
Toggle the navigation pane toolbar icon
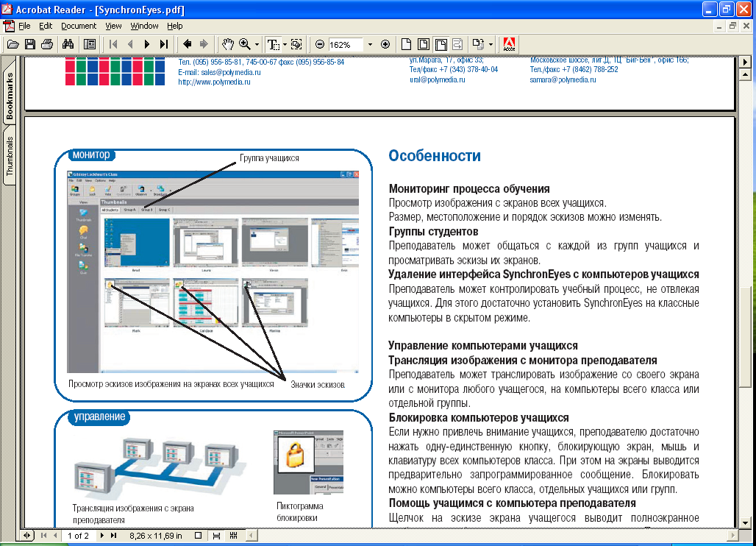pos(90,44)
